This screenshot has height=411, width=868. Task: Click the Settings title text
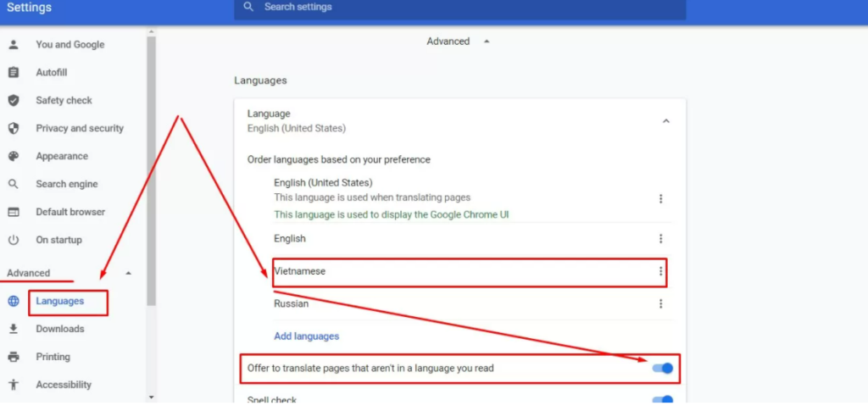(x=29, y=8)
